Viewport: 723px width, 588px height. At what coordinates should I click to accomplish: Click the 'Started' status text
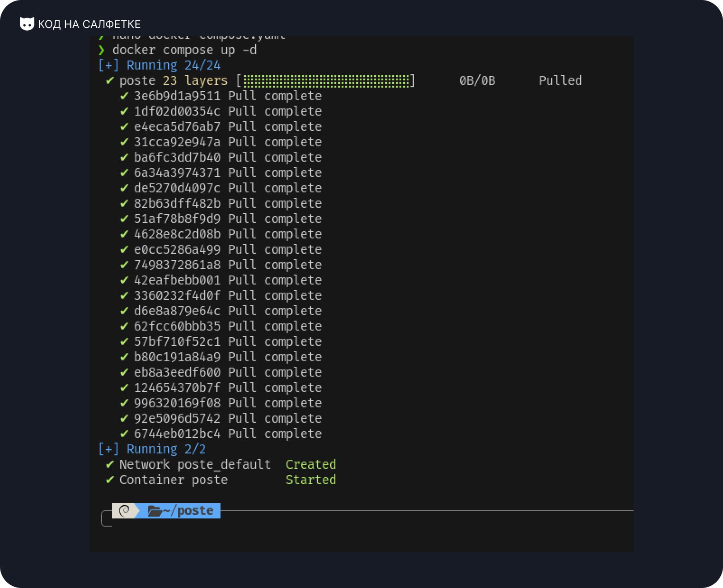pos(311,480)
